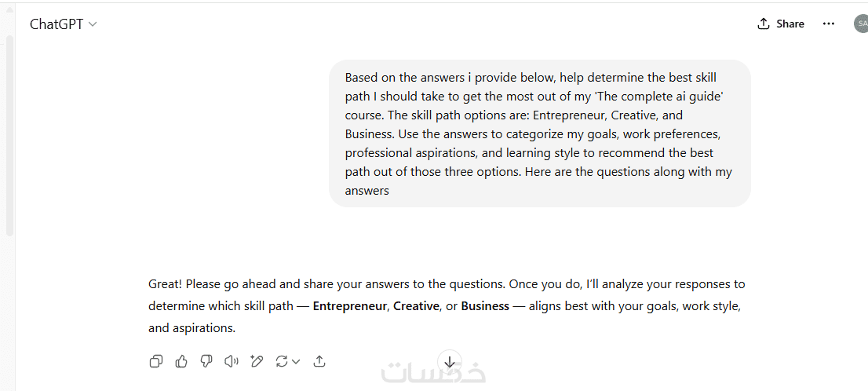Click the bold Business word in response
The width and height of the screenshot is (868, 391).
coord(485,306)
